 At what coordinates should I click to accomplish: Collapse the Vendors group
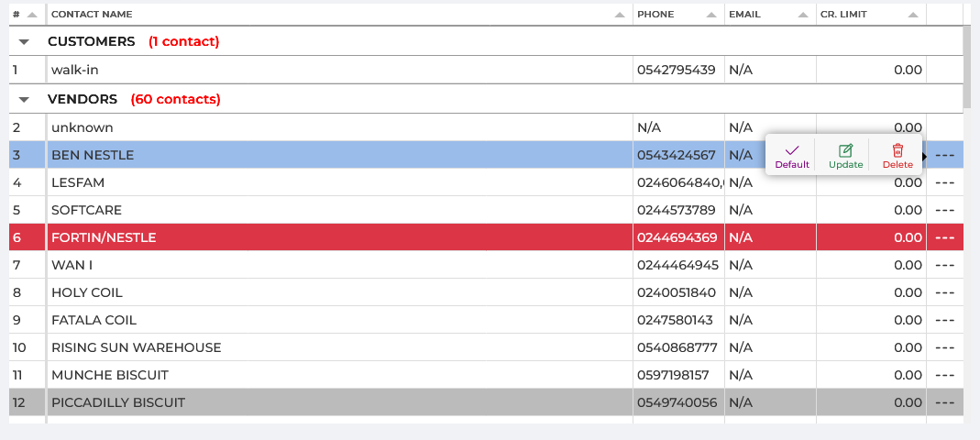pos(25,99)
